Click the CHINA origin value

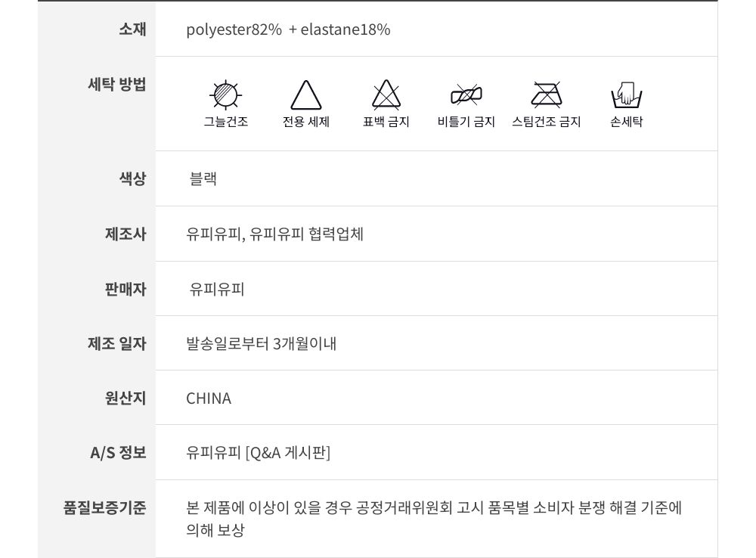209,398
